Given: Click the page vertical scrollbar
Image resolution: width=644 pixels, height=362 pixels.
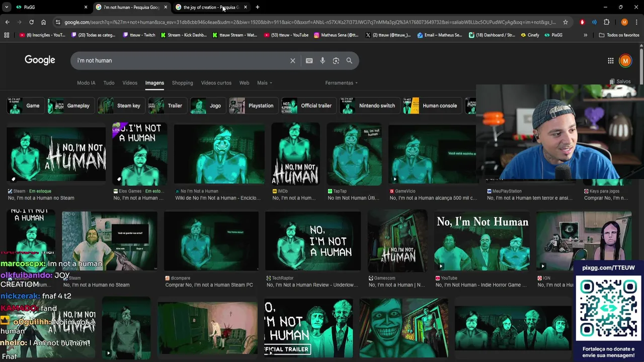Looking at the screenshot, I should pos(641,65).
